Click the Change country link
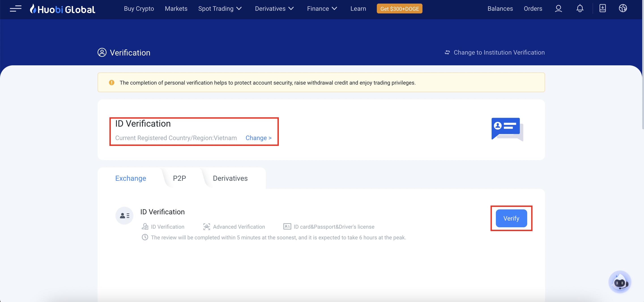644x302 pixels. (x=258, y=138)
